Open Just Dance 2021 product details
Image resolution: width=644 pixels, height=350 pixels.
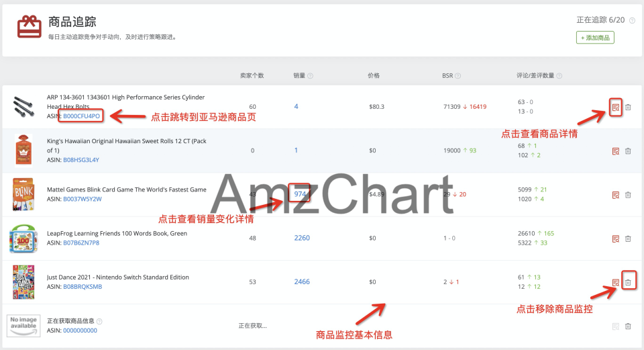click(x=615, y=283)
